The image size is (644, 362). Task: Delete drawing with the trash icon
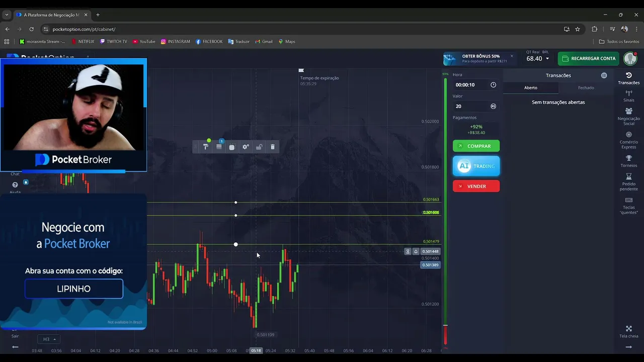(273, 147)
